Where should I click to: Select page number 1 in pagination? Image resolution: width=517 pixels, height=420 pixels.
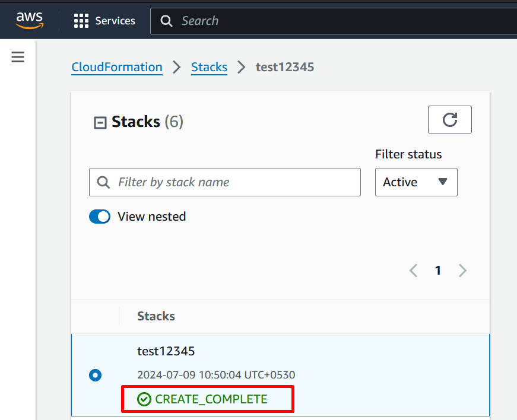(x=438, y=271)
